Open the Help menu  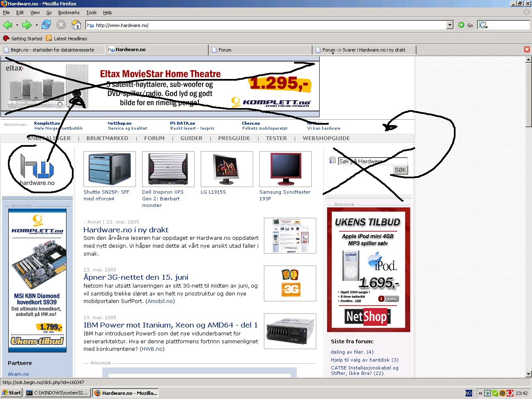tap(108, 12)
